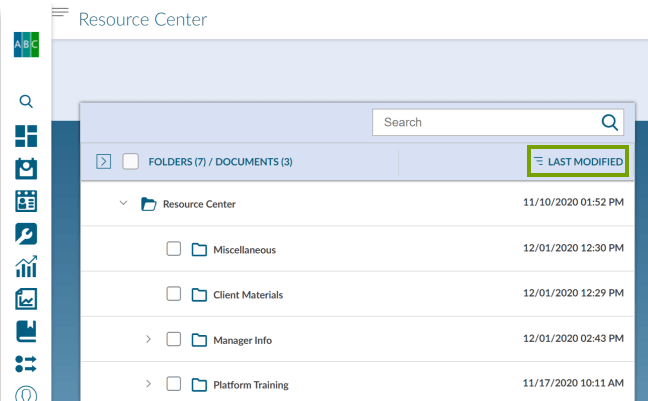
Task: Click the Manager Info folder icon
Action: click(x=199, y=340)
